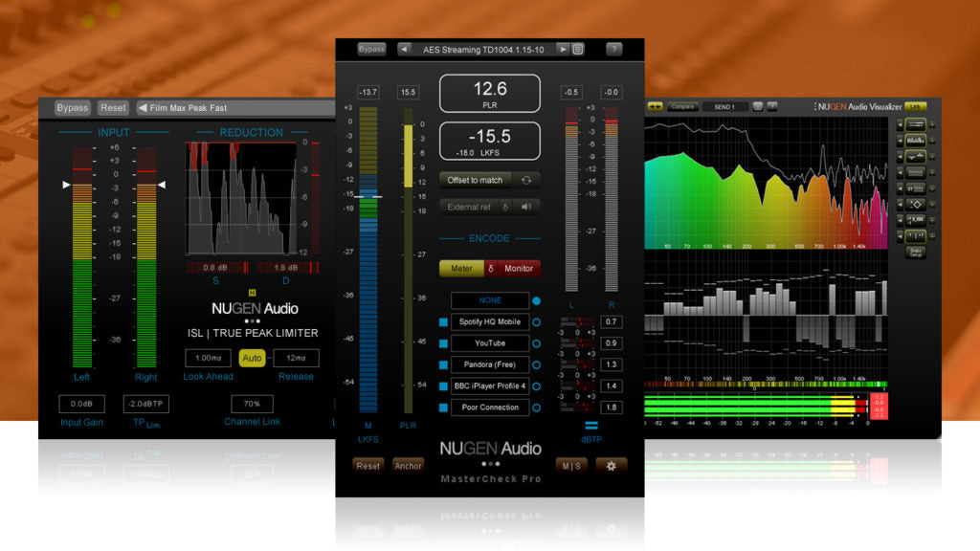Select the NONE encode radio button
The image size is (980, 551).
536,300
